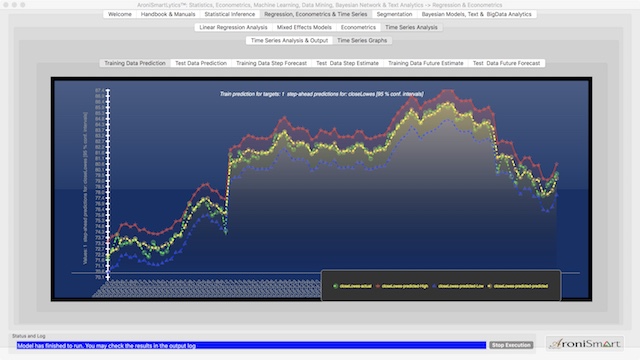Click the closeLowes-actual legend label

356,286
